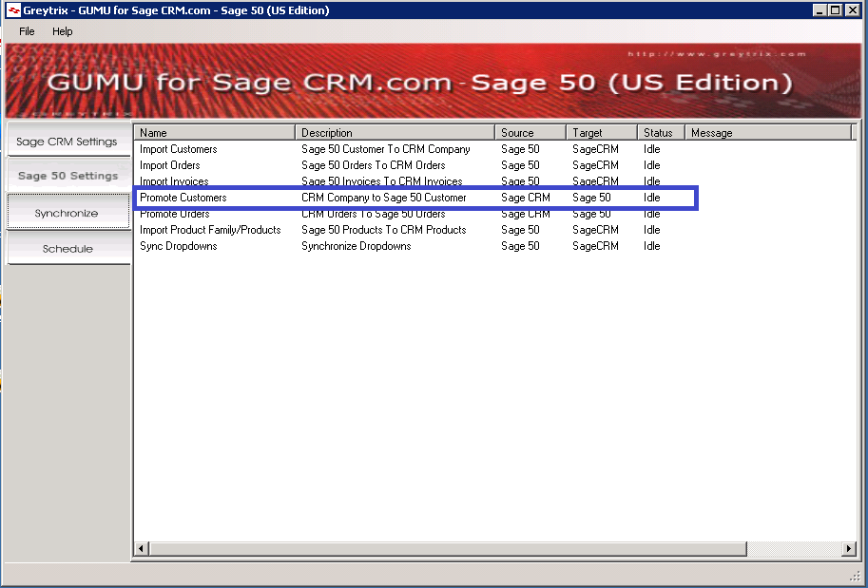Click the Source column header
Image resolution: width=868 pixels, height=588 pixels.
point(530,133)
